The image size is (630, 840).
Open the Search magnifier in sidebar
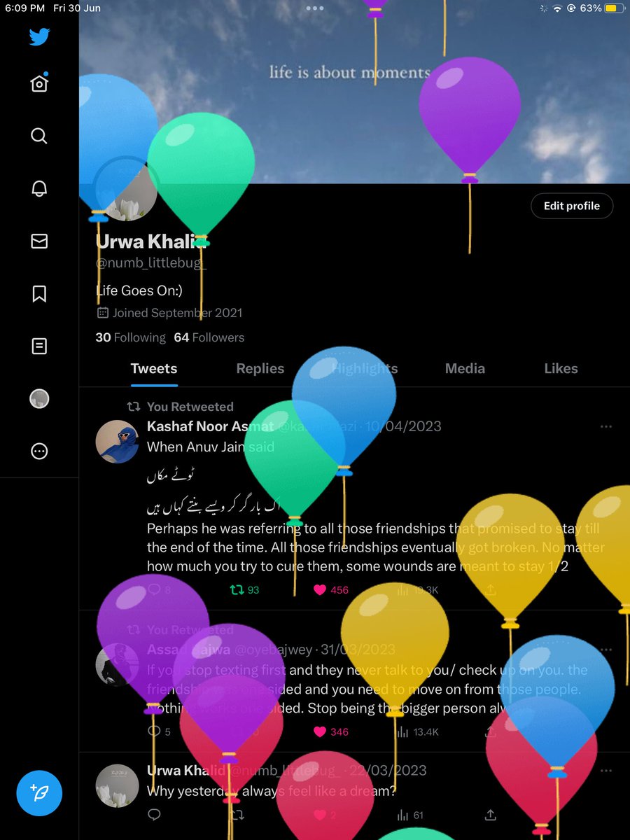point(39,136)
